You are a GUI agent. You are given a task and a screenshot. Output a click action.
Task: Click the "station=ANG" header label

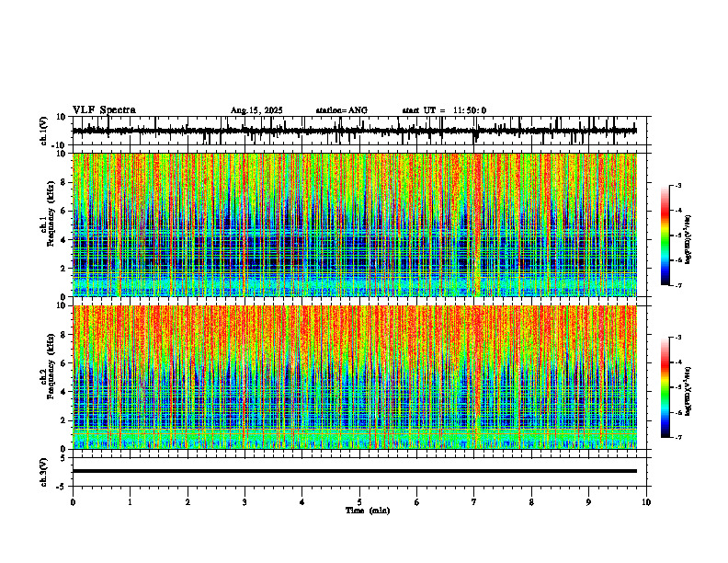(341, 110)
